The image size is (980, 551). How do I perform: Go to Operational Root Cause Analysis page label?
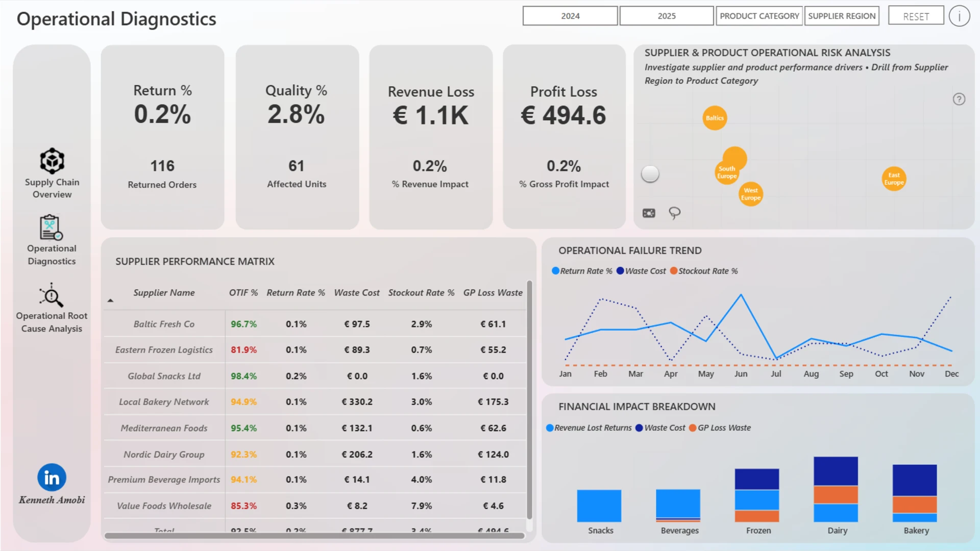click(x=52, y=322)
